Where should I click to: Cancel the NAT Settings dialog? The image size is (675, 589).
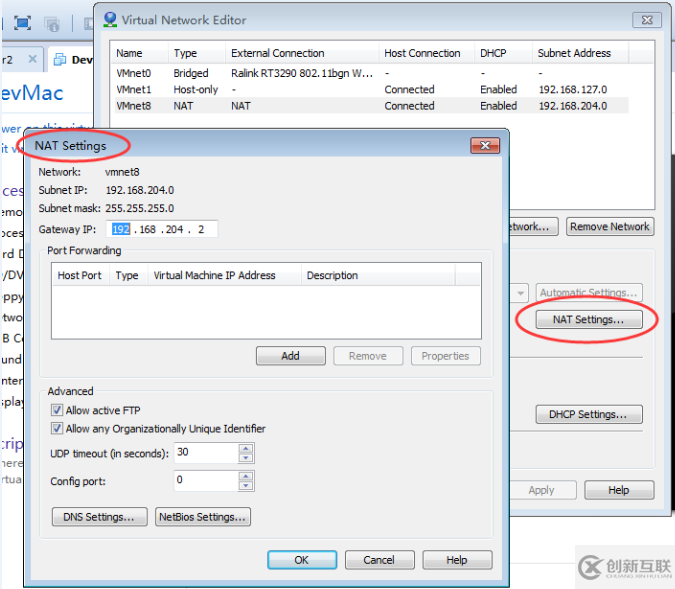click(379, 560)
